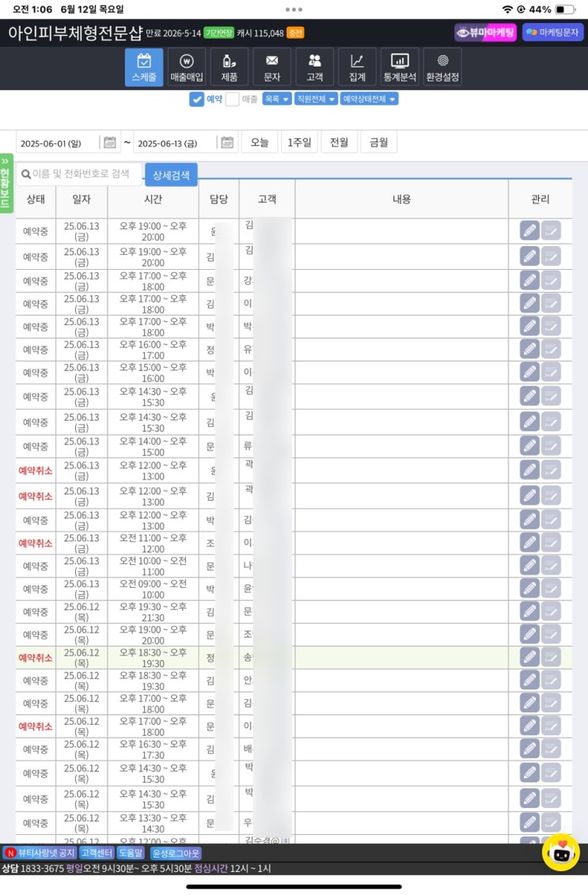Click the 오늘 today button
The height and width of the screenshot is (895, 588).
260,142
